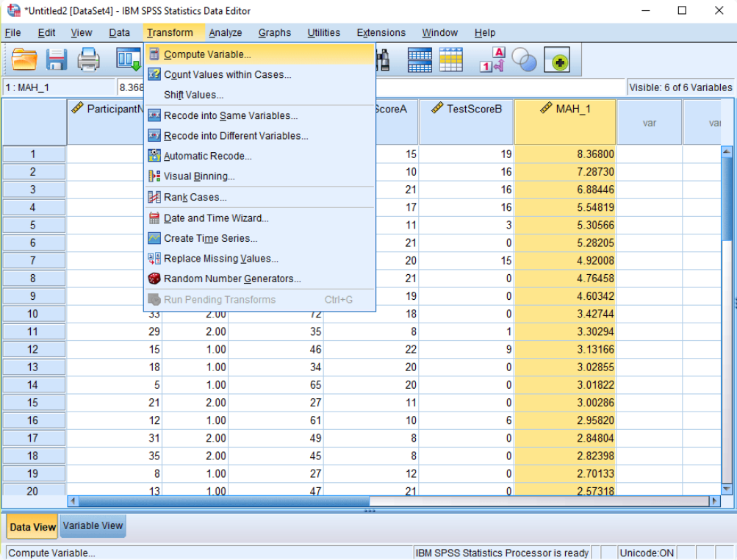Click the green plus Show All Variables icon

pyautogui.click(x=557, y=60)
